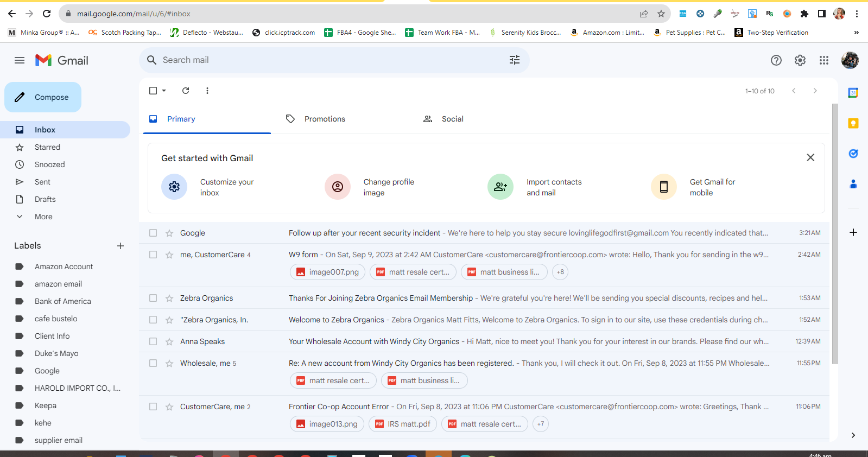
Task: Expand the +8 attachments chip
Action: pyautogui.click(x=560, y=272)
